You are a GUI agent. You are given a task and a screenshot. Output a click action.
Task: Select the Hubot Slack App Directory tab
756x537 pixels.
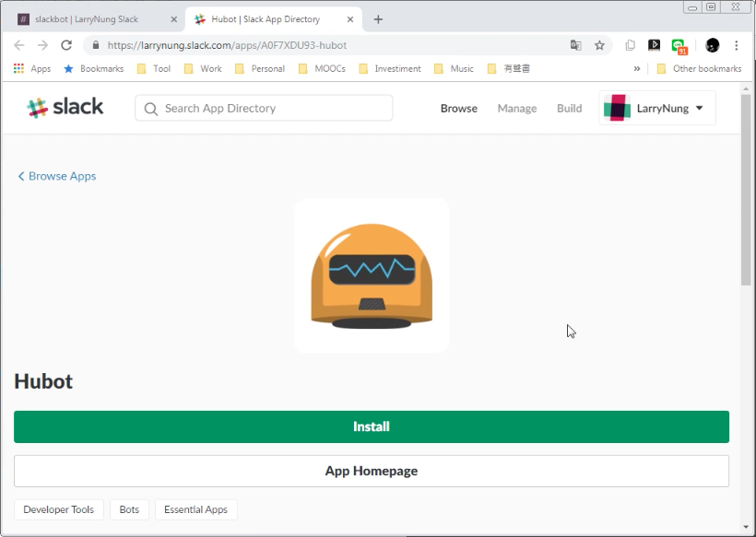(x=274, y=19)
